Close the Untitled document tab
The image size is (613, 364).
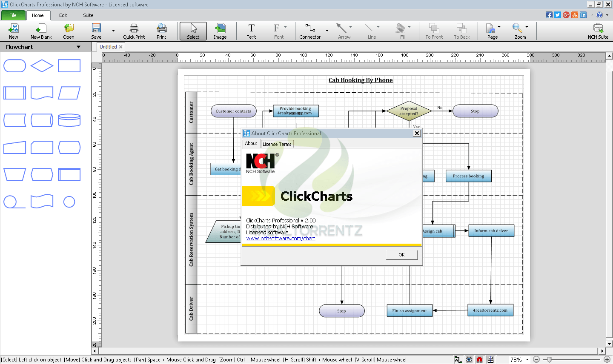point(121,47)
